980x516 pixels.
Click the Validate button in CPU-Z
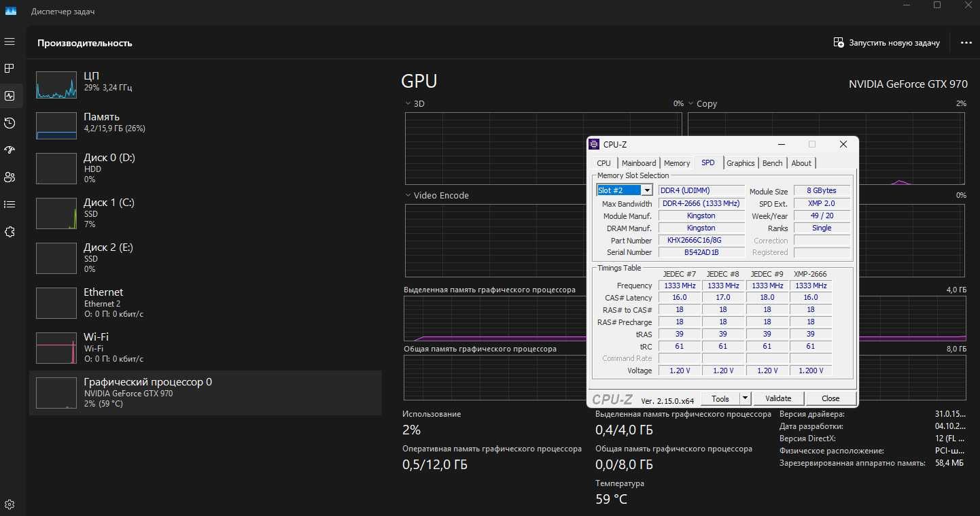tap(778, 398)
